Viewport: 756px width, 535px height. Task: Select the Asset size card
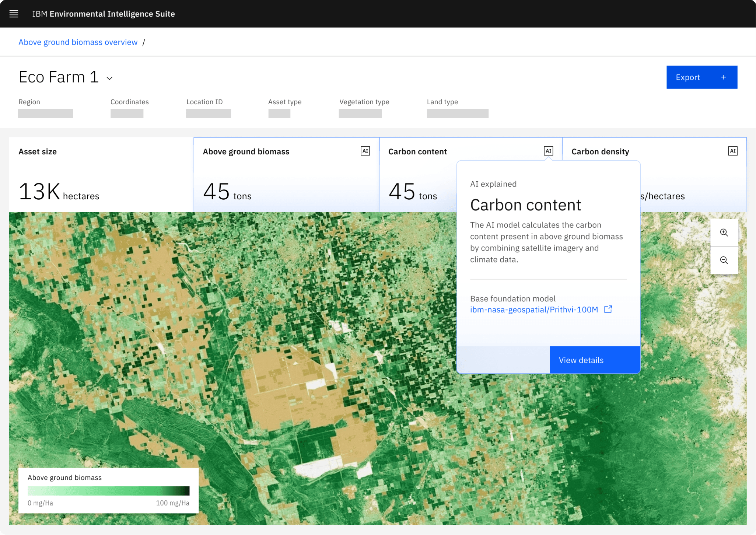(101, 175)
